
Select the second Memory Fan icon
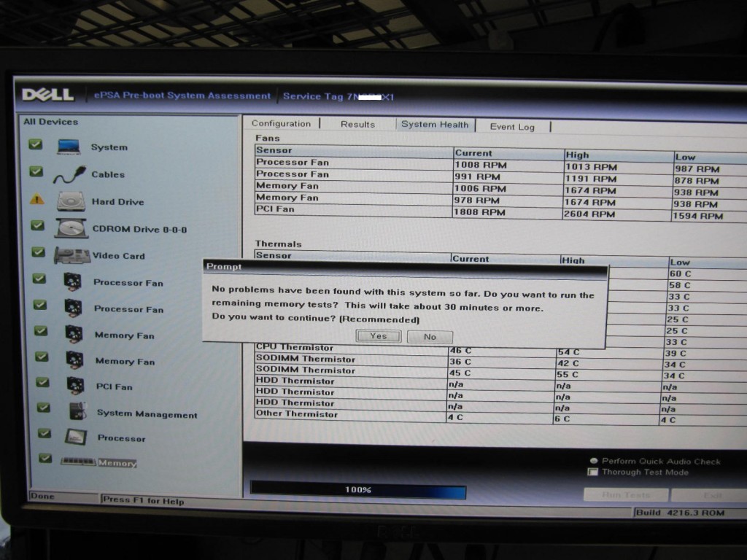pyautogui.click(x=75, y=360)
